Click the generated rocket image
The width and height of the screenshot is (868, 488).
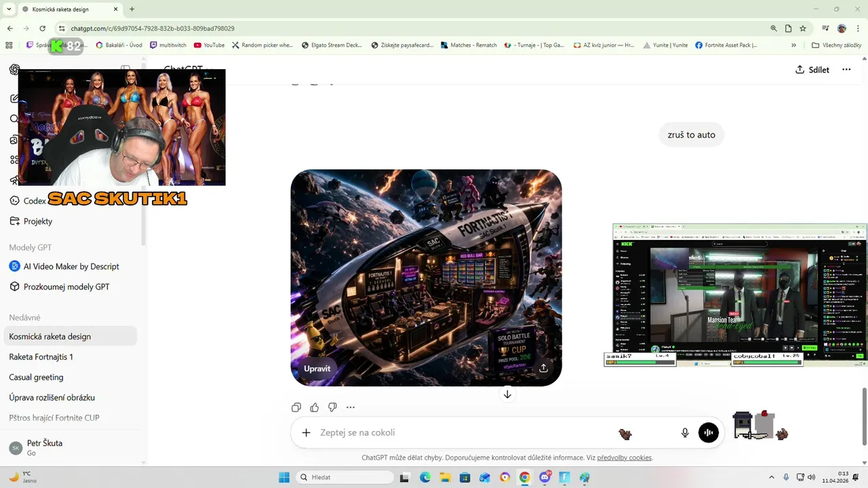click(426, 277)
